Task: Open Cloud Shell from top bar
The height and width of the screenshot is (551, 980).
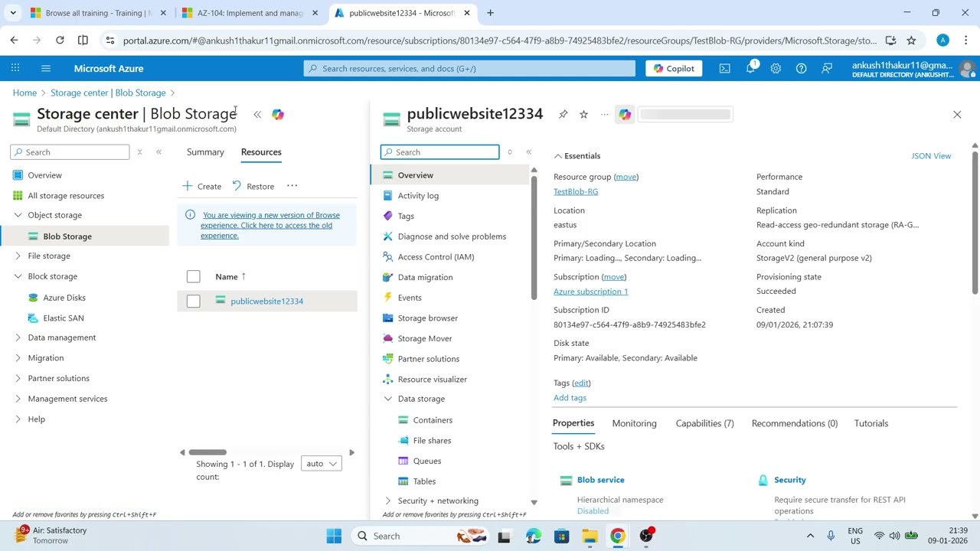Action: coord(724,68)
